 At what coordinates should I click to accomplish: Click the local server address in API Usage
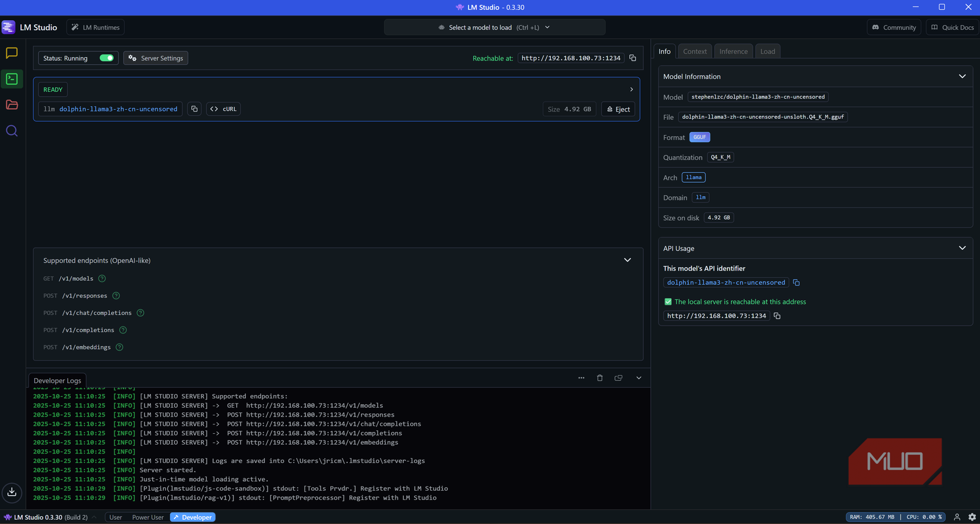click(x=716, y=316)
